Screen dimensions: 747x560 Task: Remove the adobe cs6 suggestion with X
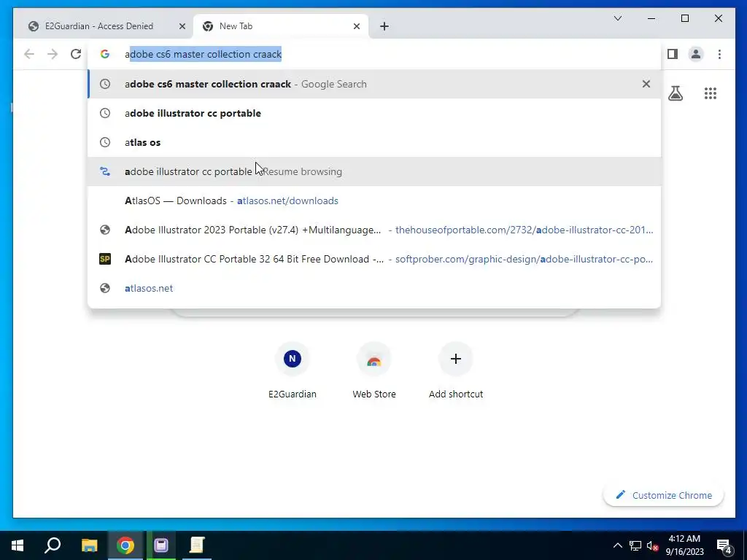[646, 85]
